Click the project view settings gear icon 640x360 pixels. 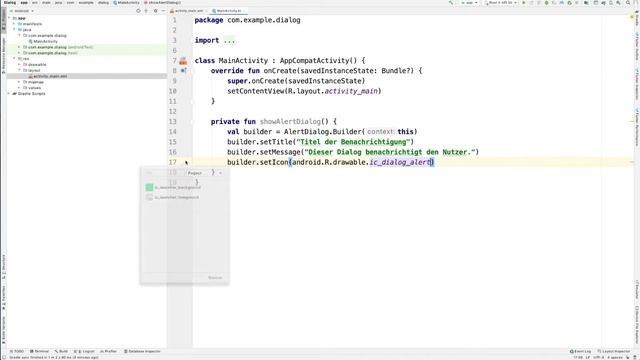click(x=156, y=11)
